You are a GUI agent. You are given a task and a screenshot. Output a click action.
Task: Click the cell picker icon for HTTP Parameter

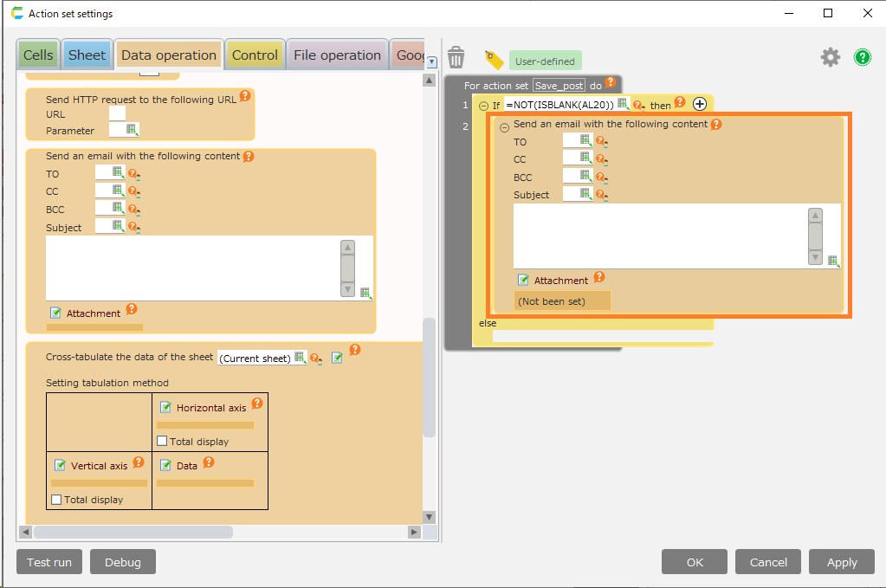click(x=132, y=130)
